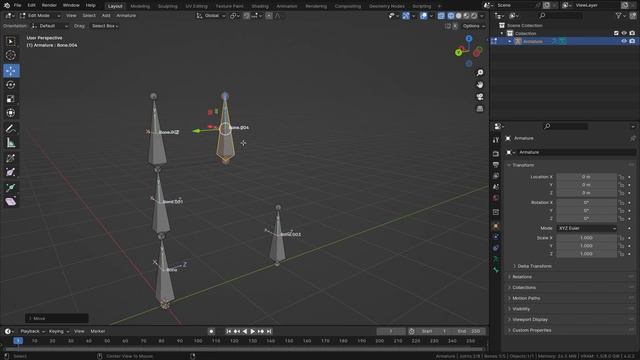Open the Render properties tab

click(x=496, y=154)
